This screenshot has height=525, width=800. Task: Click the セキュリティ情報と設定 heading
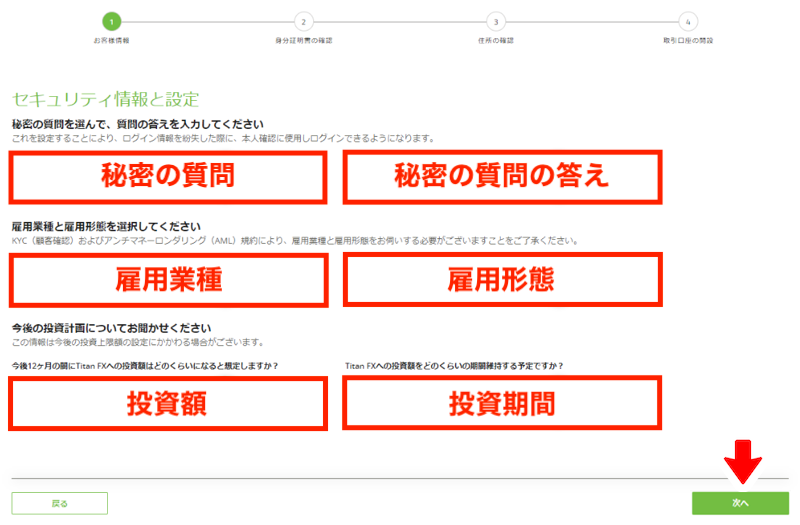[106, 99]
